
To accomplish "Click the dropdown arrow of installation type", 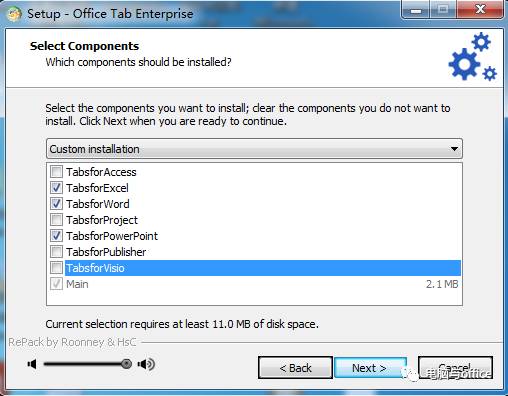I will [454, 149].
